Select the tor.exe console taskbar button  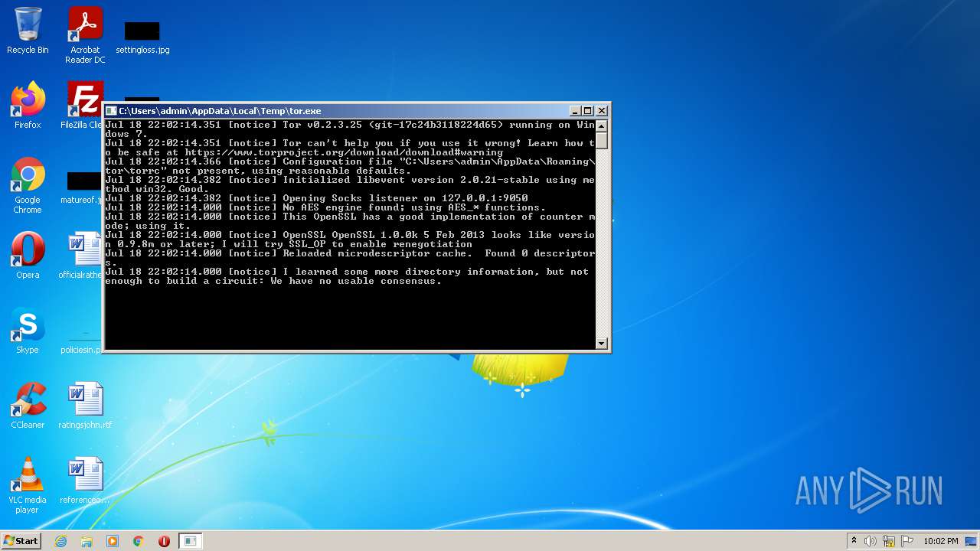190,541
